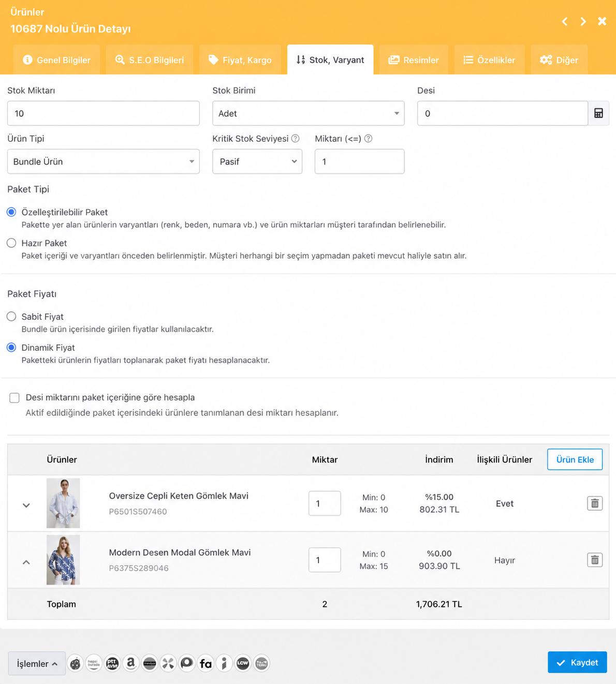616x684 pixels.
Task: Click the letter 'i' marketplace icon
Action: (224, 663)
